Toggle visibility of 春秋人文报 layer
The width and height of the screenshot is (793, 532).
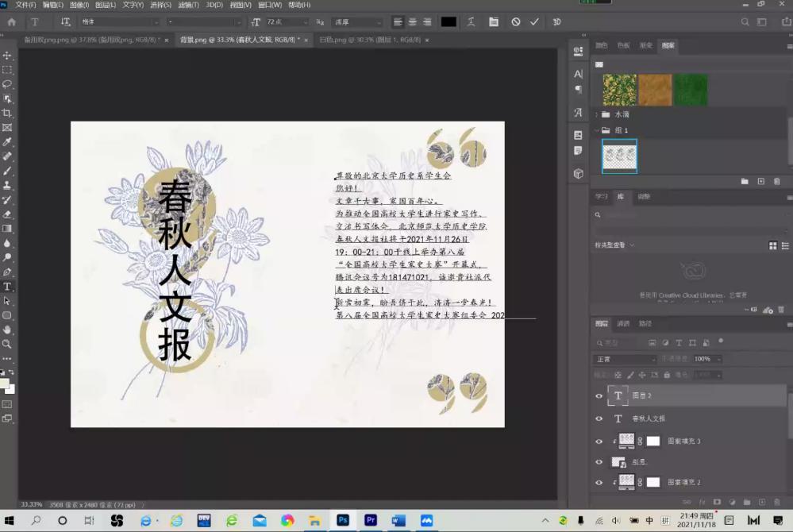click(599, 418)
